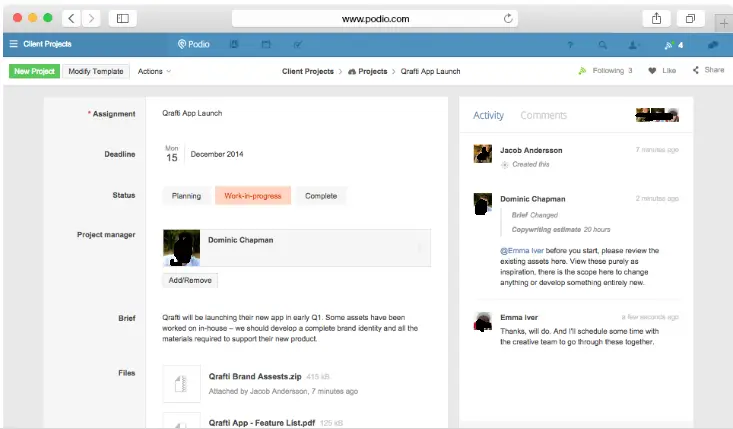Click Dominic Chapman's avatar in activity feed
Viewport: 733px width, 429px height.
[482, 204]
